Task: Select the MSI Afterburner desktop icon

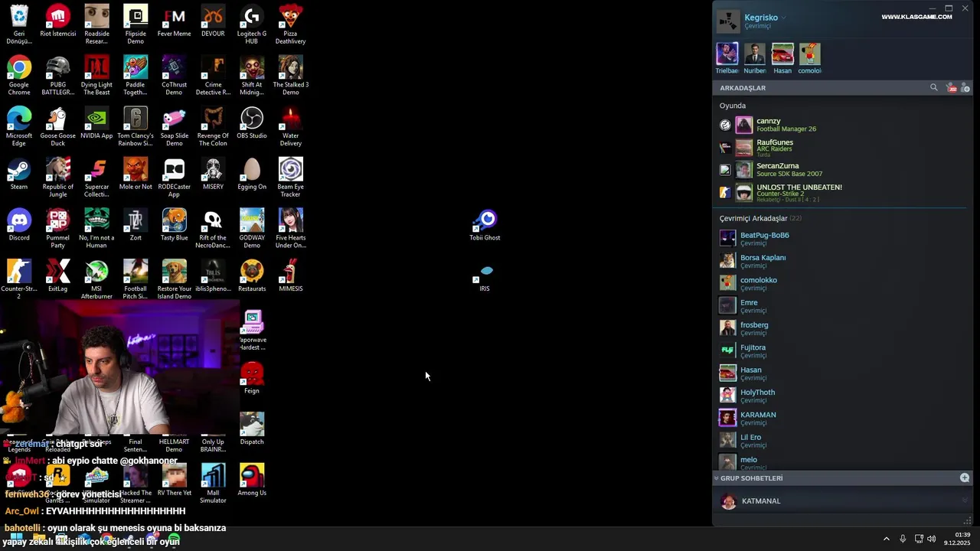Action: tap(96, 280)
